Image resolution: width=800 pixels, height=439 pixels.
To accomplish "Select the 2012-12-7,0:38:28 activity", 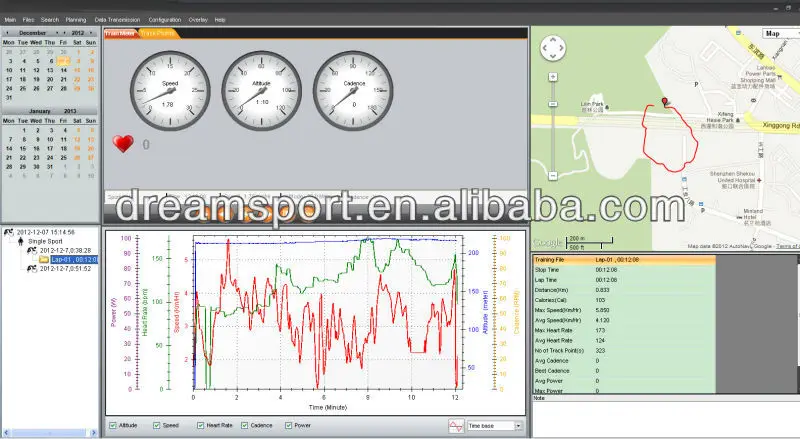I will pyautogui.click(x=65, y=251).
